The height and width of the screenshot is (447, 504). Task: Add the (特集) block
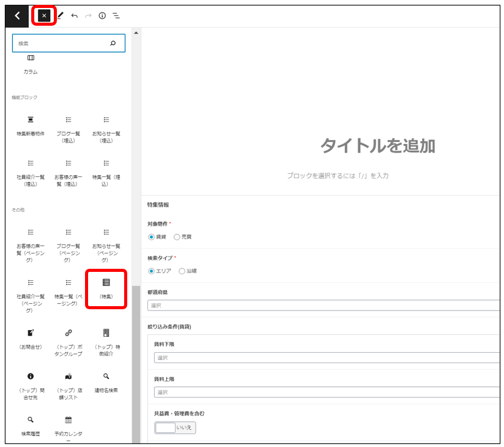coord(106,288)
